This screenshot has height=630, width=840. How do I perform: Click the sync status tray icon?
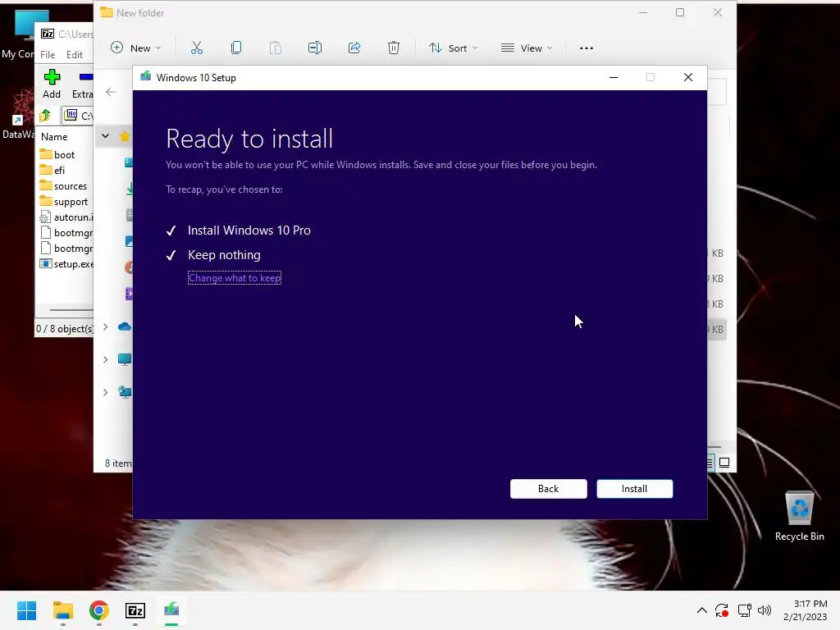click(722, 610)
